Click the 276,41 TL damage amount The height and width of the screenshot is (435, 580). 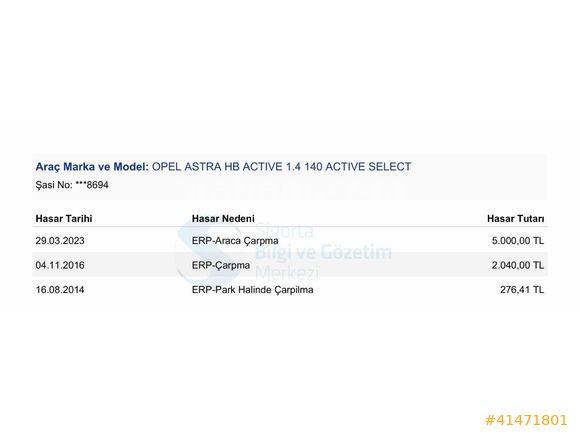522,290
